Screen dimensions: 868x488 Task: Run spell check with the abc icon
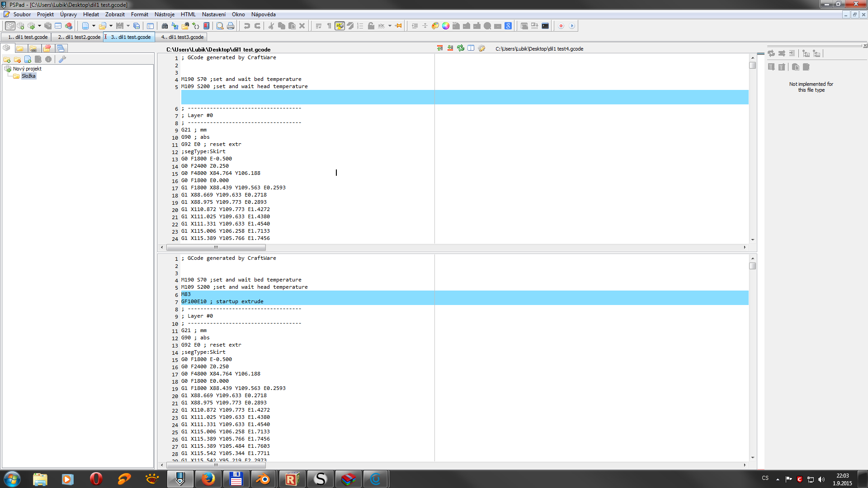click(x=382, y=26)
